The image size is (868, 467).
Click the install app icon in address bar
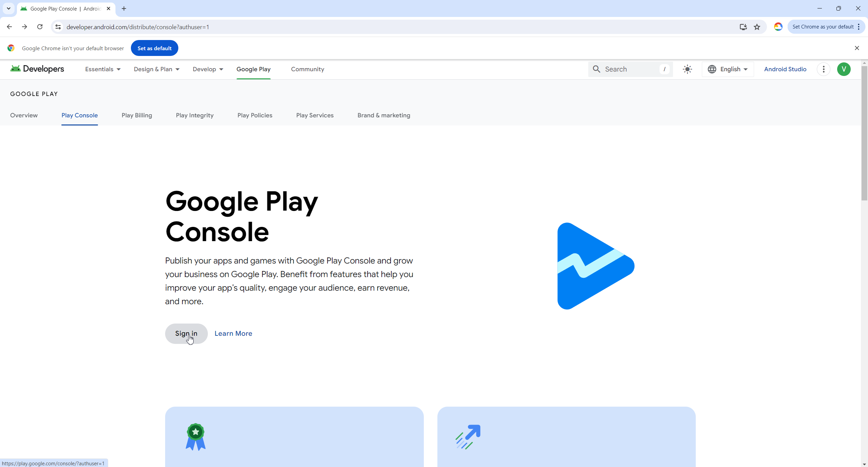point(743,27)
